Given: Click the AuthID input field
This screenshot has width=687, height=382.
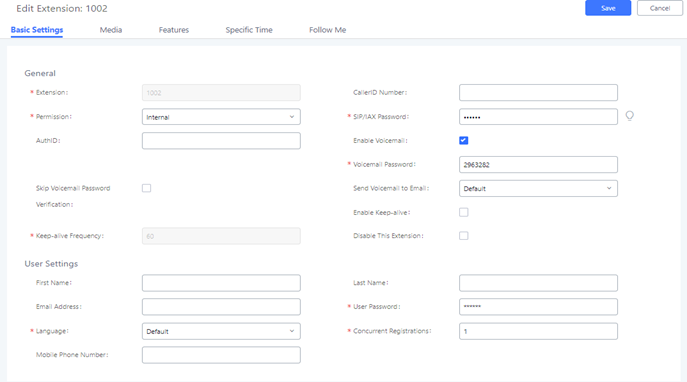Looking at the screenshot, I should tap(221, 141).
